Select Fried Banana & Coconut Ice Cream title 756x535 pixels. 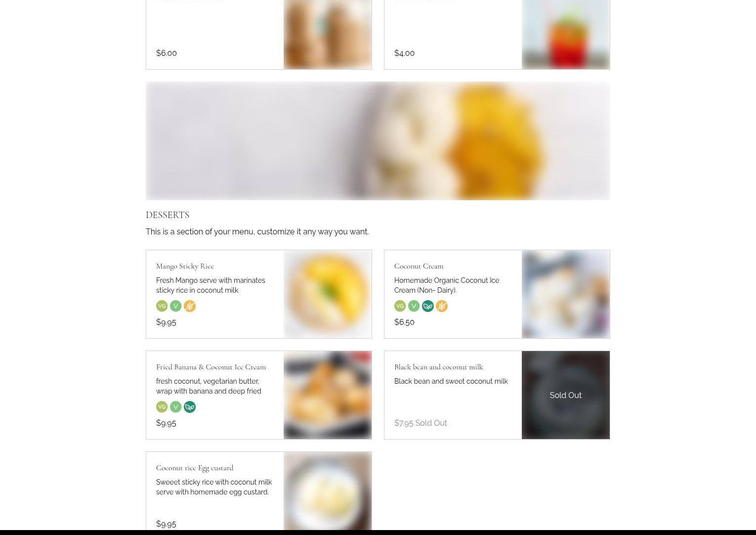(x=211, y=367)
